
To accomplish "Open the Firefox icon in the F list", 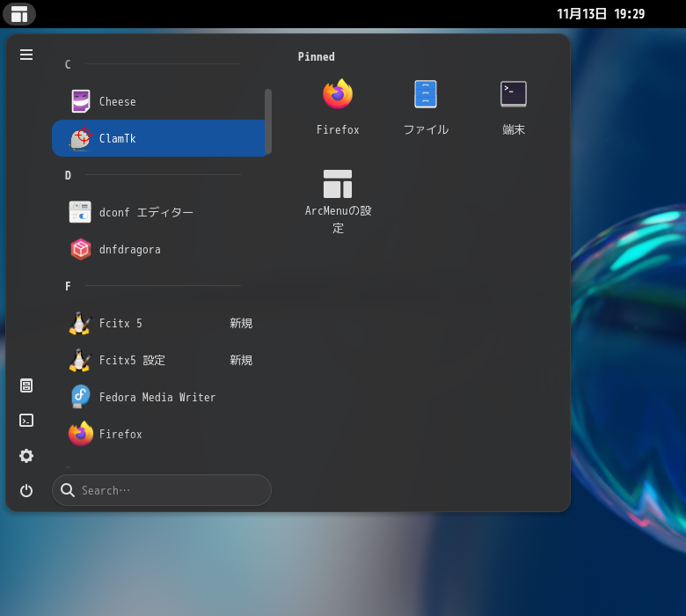I will [81, 434].
